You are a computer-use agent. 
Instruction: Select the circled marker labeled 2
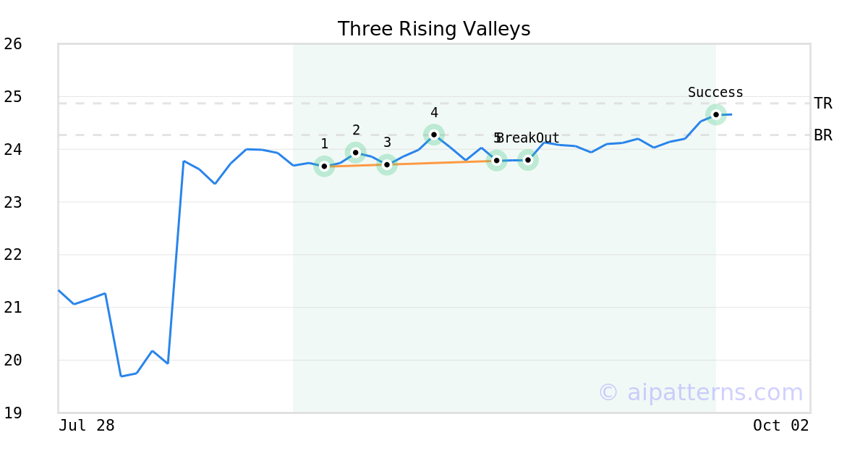tap(356, 152)
